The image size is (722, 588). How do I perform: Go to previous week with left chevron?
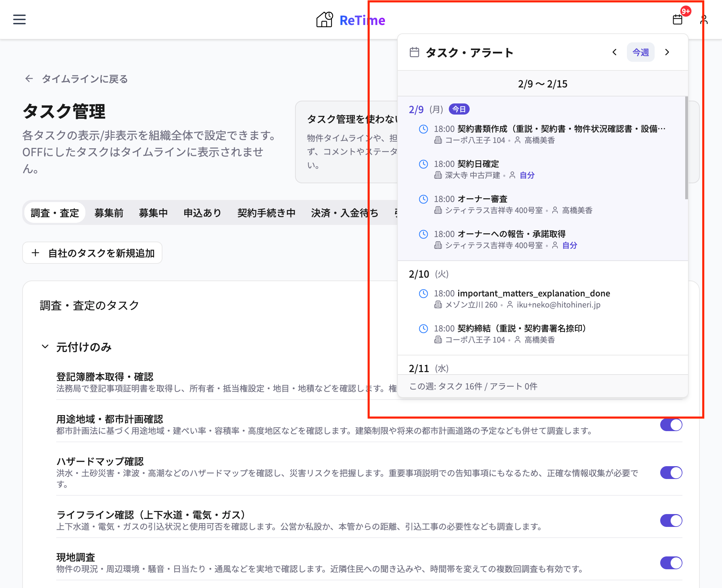(x=614, y=52)
